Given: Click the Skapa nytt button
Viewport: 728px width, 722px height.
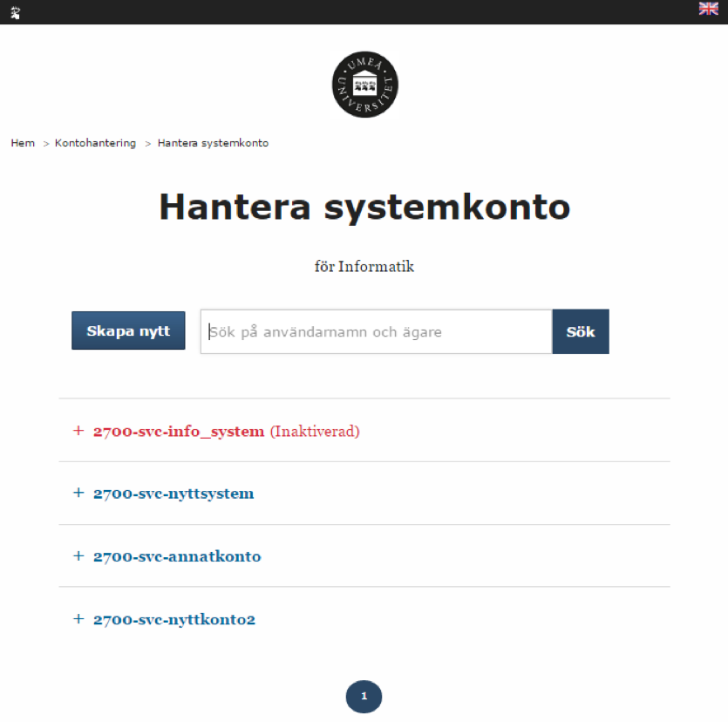Looking at the screenshot, I should (128, 330).
